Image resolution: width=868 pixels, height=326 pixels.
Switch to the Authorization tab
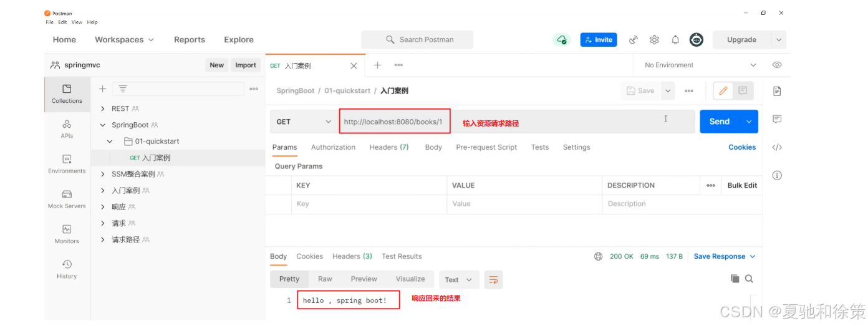click(333, 147)
